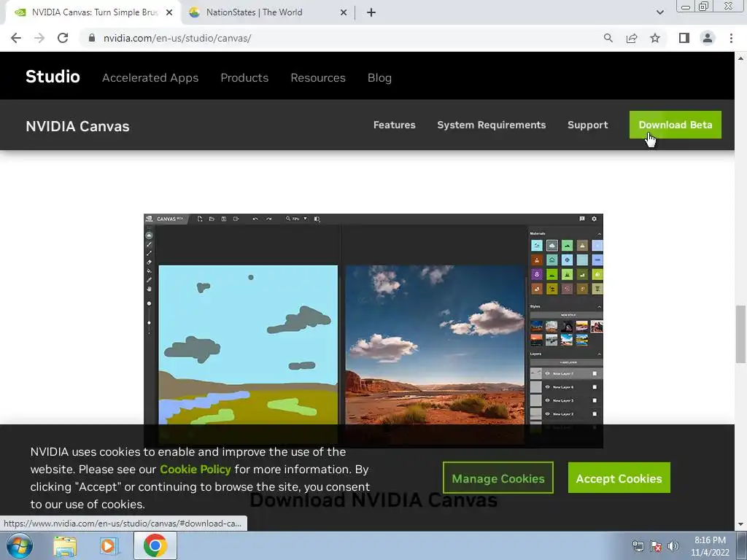Click the zoom magnifier icon in address bar
Image resolution: width=747 pixels, height=560 pixels.
tap(608, 38)
